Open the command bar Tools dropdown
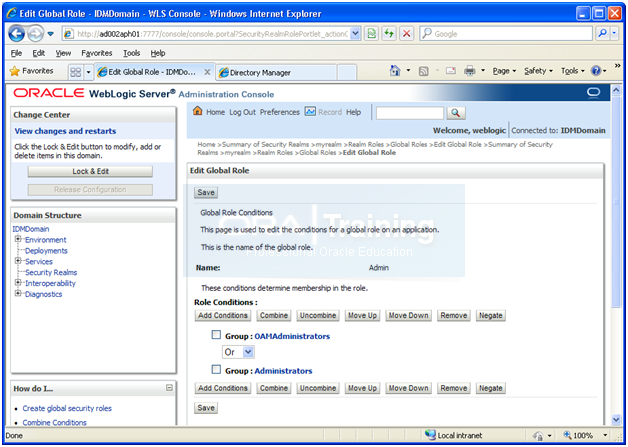The height and width of the screenshot is (447, 628). point(572,71)
